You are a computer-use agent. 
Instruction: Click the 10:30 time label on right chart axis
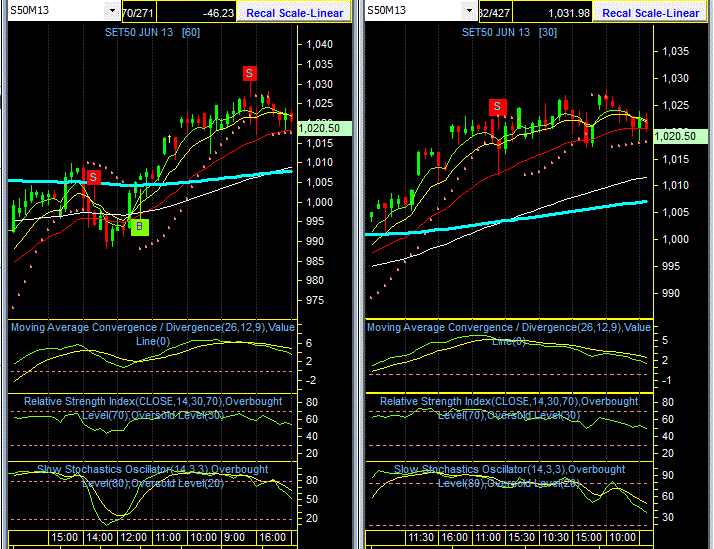555,537
